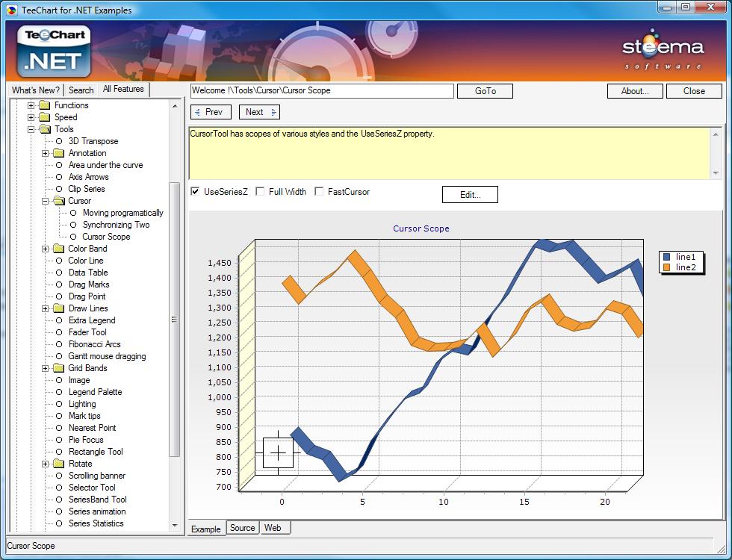Toggle the Full Width checkbox

(260, 191)
